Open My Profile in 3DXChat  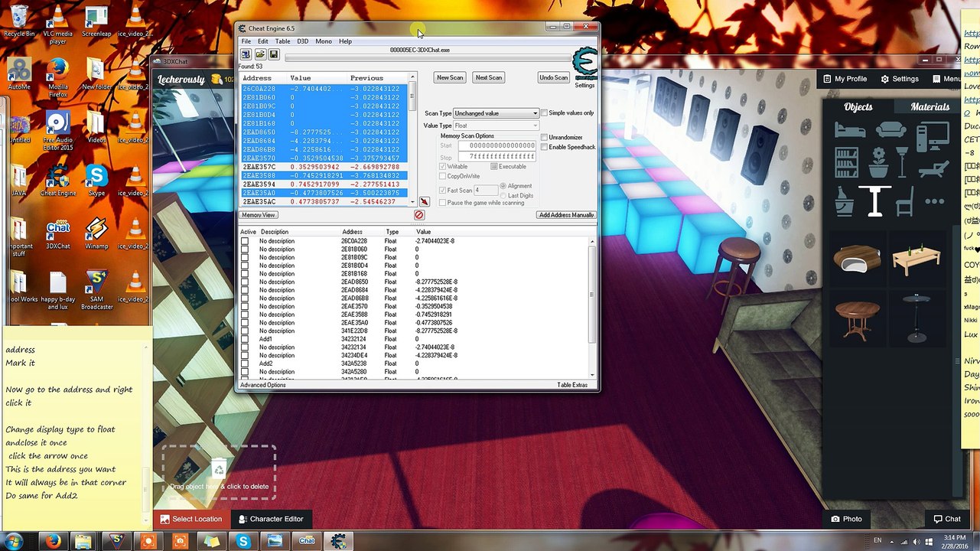pyautogui.click(x=845, y=79)
